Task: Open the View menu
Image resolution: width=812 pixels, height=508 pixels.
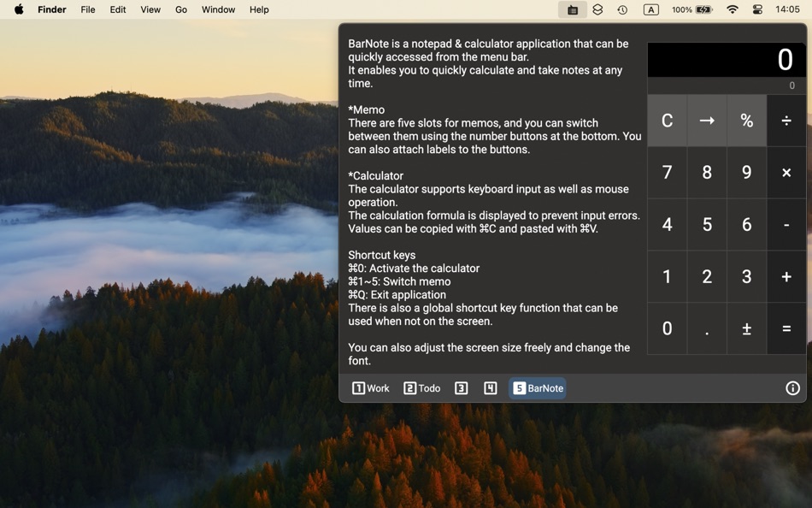Action: tap(150, 9)
